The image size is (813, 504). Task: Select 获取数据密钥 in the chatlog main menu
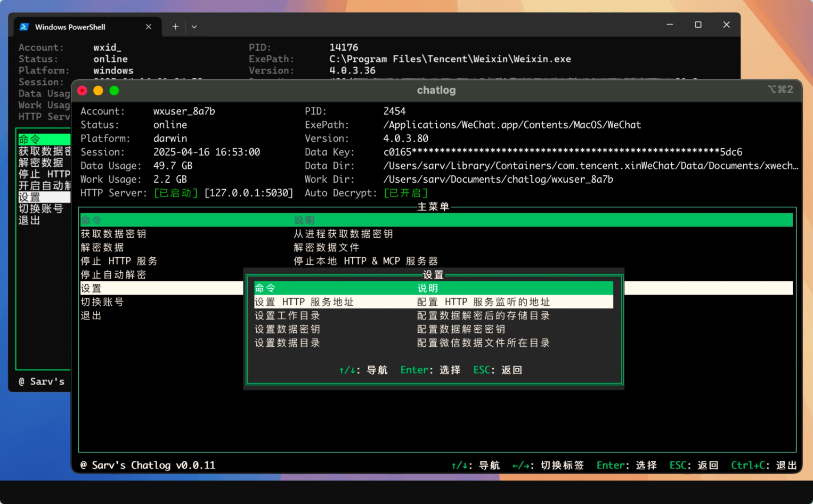[113, 234]
